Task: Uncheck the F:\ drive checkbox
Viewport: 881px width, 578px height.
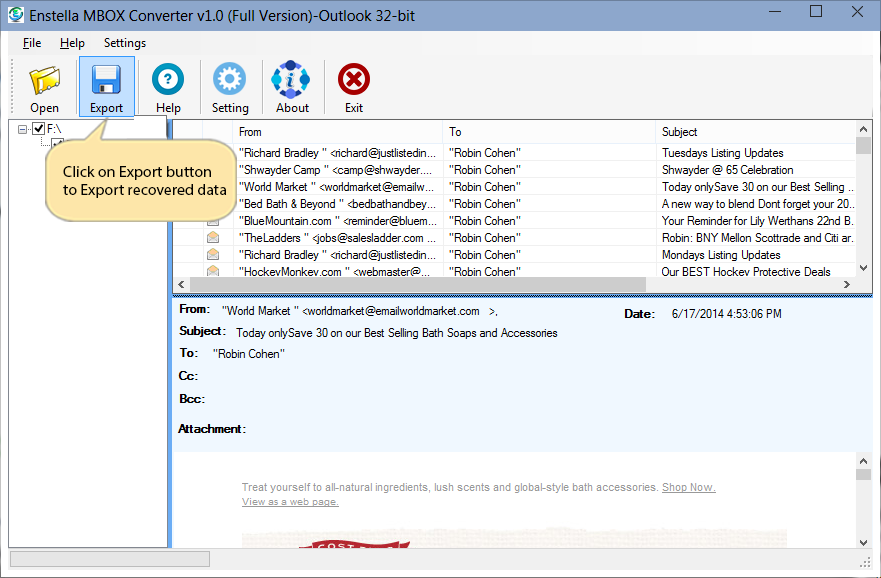Action: [x=39, y=128]
